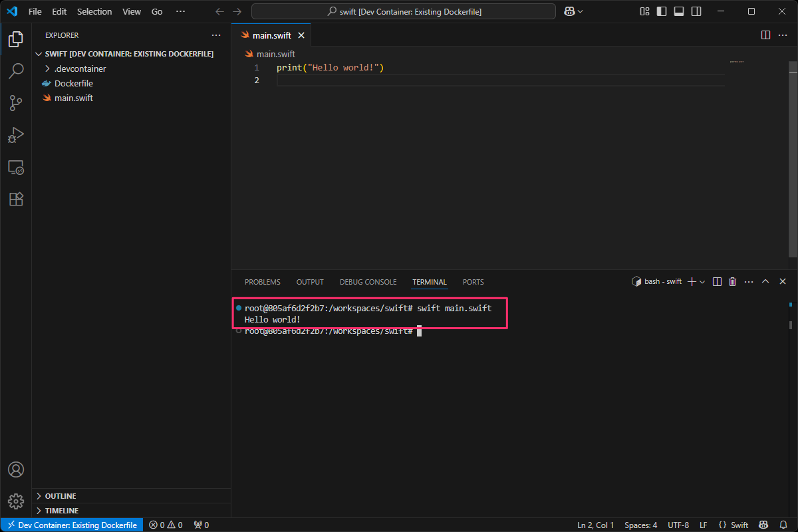Open the Edit menu
The width and height of the screenshot is (798, 532).
(x=59, y=11)
